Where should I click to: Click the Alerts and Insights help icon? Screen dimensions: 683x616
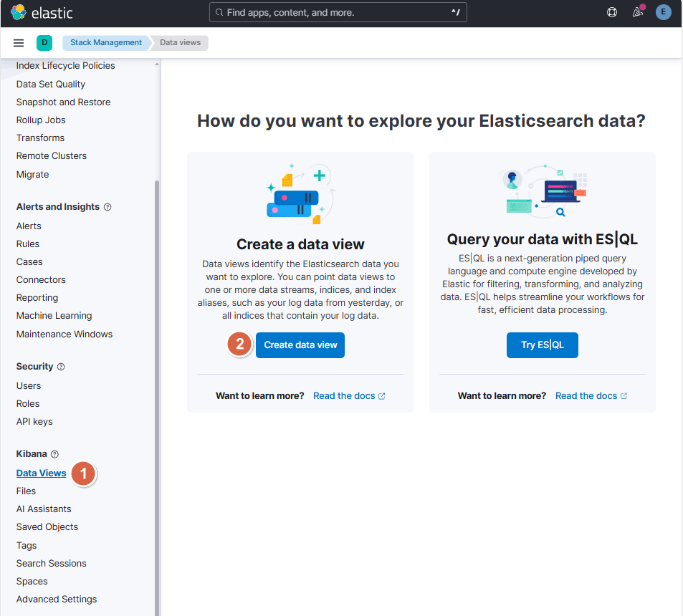click(x=108, y=207)
